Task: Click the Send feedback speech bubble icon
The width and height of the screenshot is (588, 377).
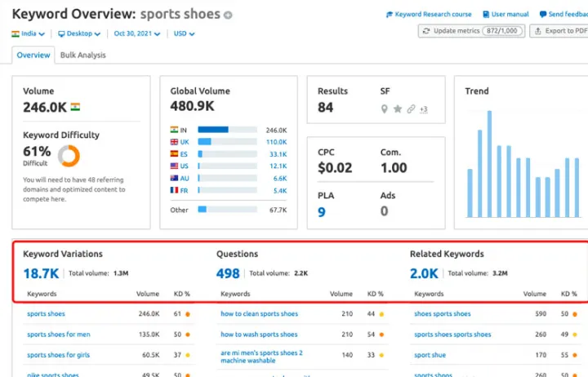Action: click(542, 14)
